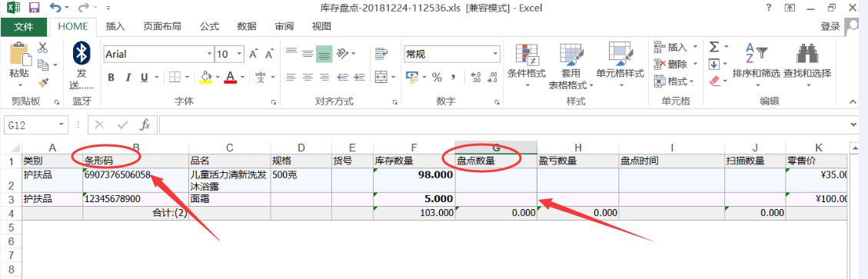Viewport: 868px width, 279px height.
Task: Toggle underline formatting
Action: (x=144, y=78)
